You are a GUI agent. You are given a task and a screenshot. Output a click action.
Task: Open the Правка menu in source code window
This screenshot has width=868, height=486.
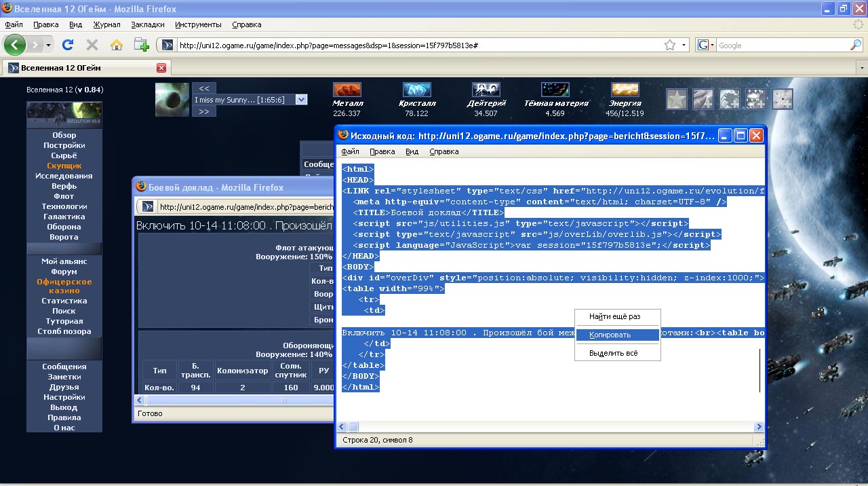tap(382, 151)
